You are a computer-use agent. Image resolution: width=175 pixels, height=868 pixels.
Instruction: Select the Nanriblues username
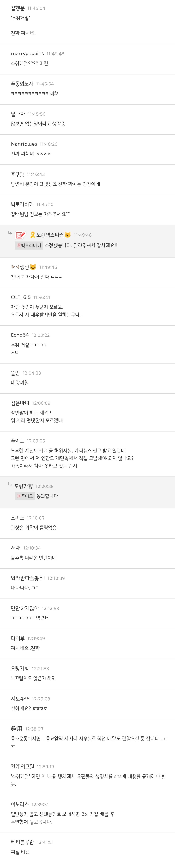[x=24, y=144]
